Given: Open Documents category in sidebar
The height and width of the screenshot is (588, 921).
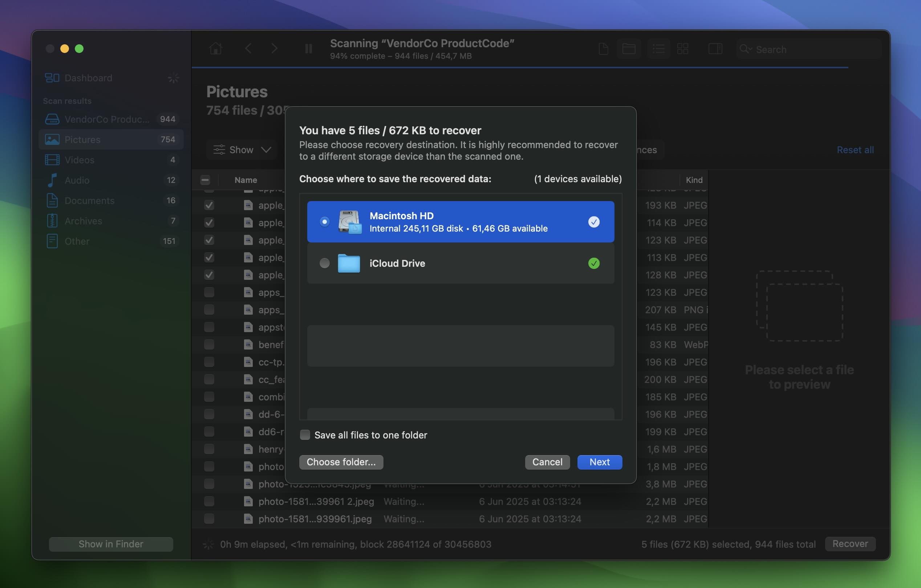Looking at the screenshot, I should [x=111, y=200].
